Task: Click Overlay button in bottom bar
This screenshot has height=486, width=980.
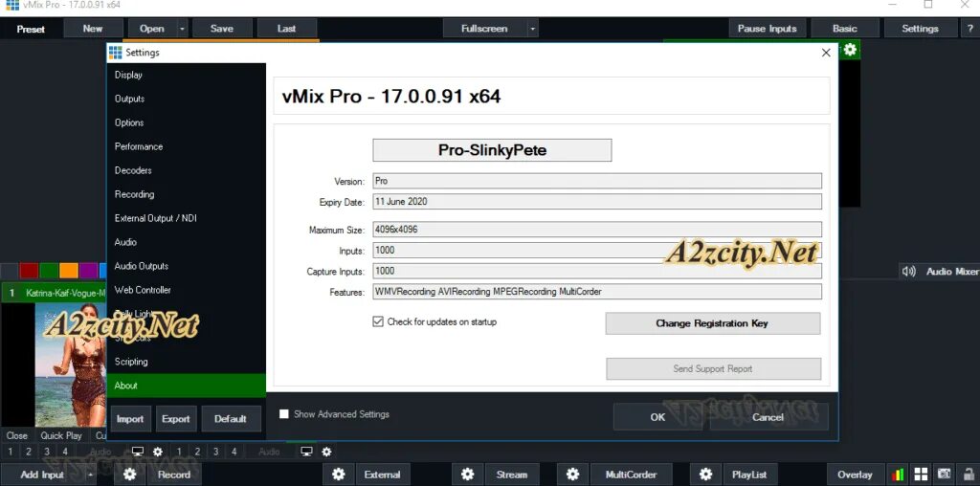Action: point(855,475)
